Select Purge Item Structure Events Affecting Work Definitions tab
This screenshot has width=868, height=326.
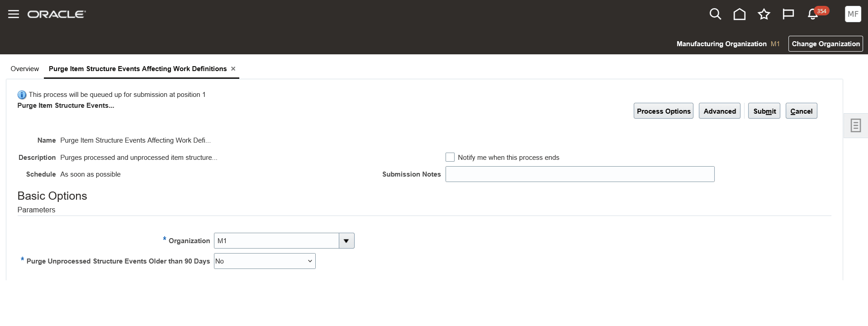click(138, 69)
